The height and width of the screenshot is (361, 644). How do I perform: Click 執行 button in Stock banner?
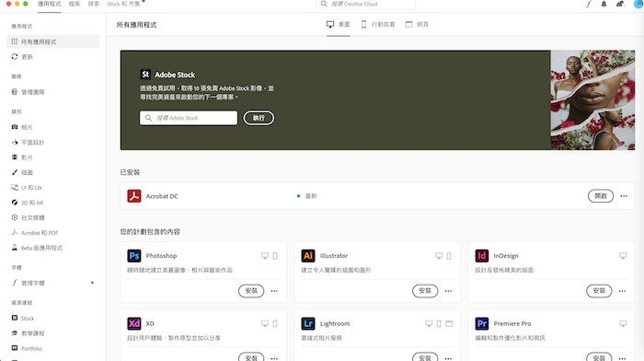[259, 118]
